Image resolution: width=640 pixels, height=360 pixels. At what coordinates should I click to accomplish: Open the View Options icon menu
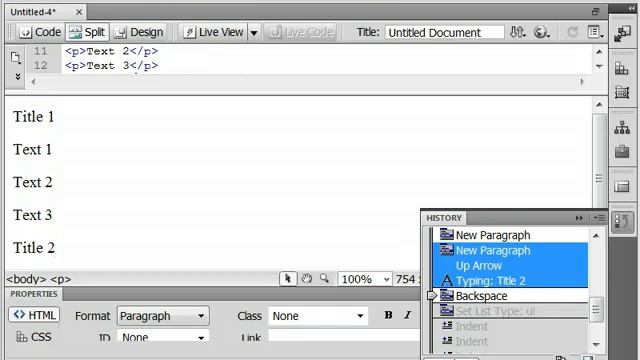click(x=595, y=32)
